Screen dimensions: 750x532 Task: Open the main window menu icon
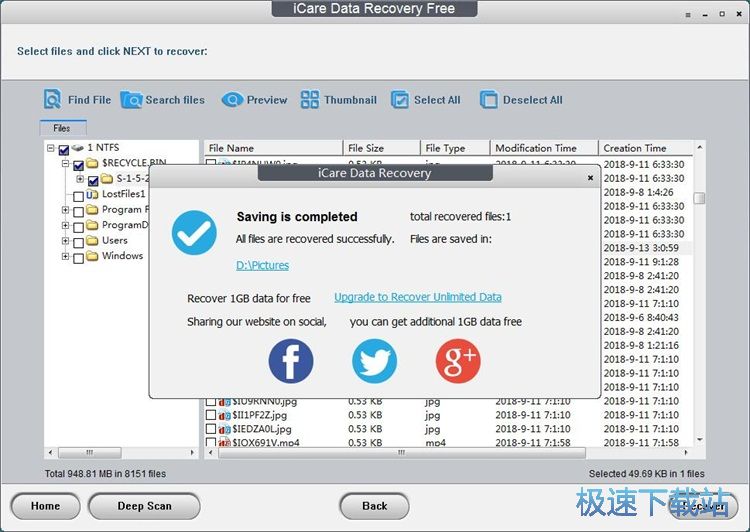coord(688,15)
